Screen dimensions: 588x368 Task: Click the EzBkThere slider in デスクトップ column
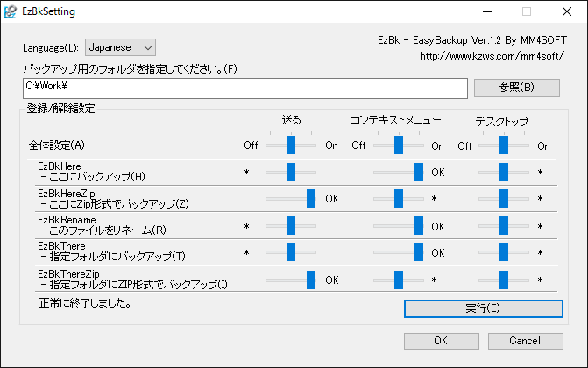click(504, 252)
